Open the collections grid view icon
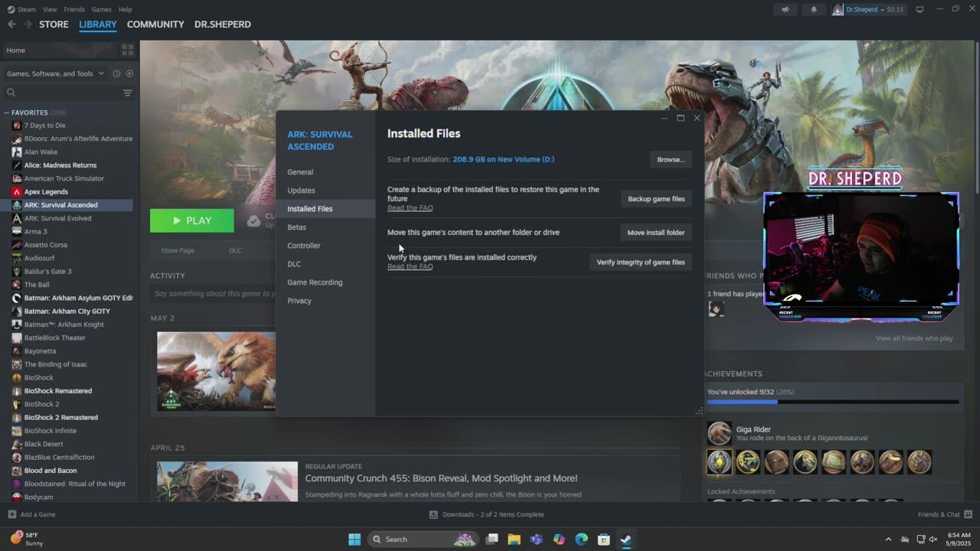The height and width of the screenshot is (551, 980). coord(128,50)
